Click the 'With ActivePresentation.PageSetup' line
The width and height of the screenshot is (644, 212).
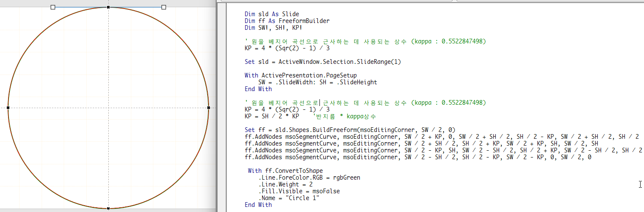[x=300, y=75]
